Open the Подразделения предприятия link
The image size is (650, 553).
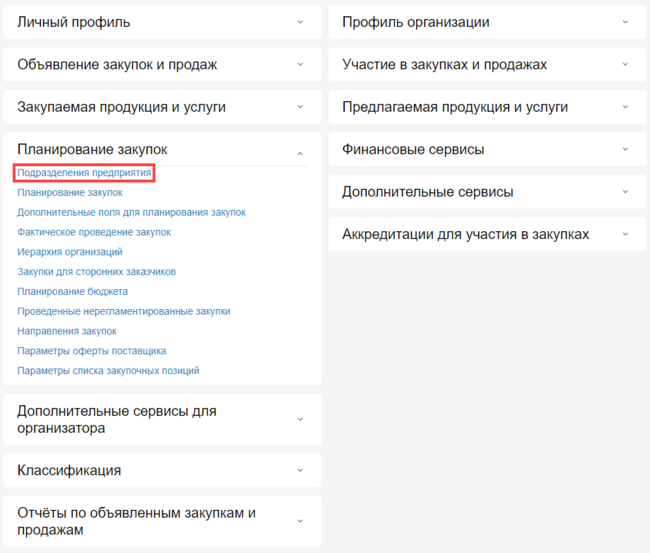(x=85, y=173)
